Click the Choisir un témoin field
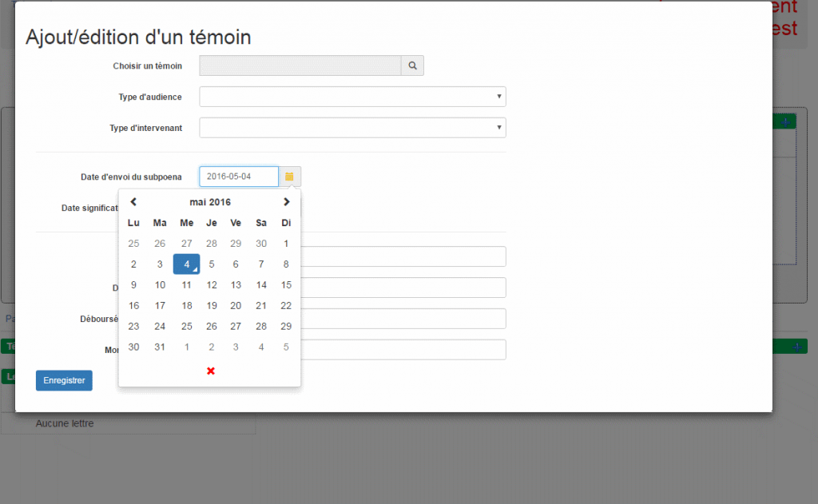Image resolution: width=818 pixels, height=504 pixels. [x=300, y=65]
